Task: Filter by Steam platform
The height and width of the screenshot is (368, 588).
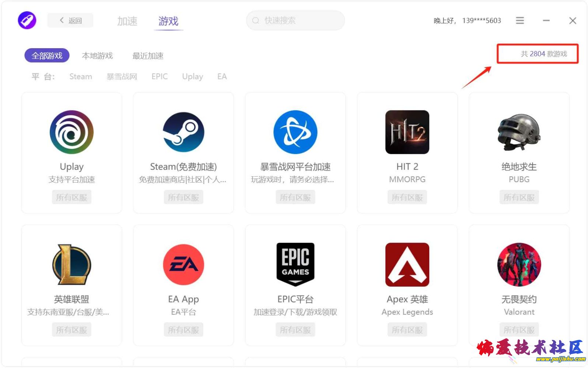Action: (x=81, y=77)
